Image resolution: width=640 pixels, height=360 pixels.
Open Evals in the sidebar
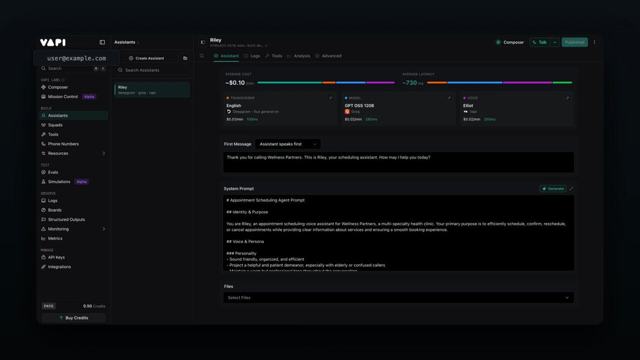(x=53, y=172)
